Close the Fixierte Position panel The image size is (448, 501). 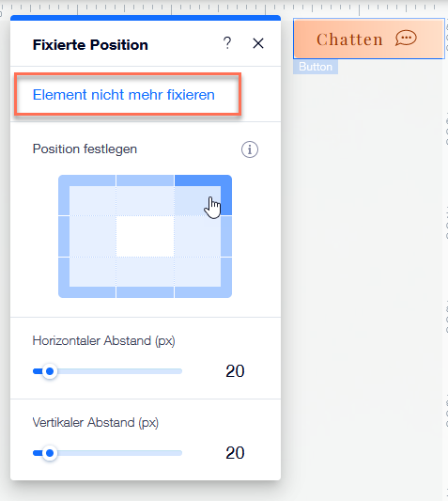(x=258, y=43)
